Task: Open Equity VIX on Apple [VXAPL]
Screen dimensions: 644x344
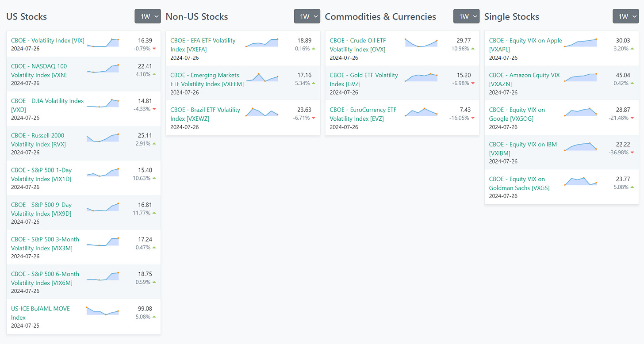Action: coord(525,45)
